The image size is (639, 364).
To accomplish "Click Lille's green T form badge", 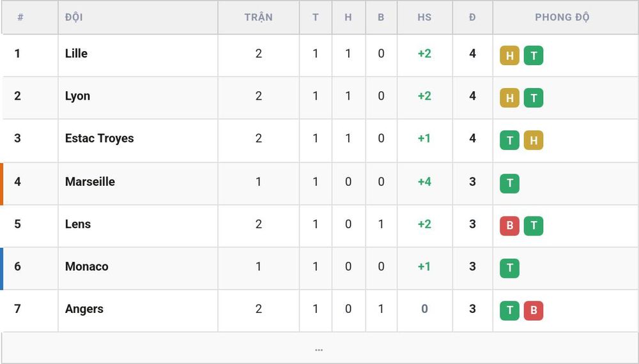I will tap(534, 56).
